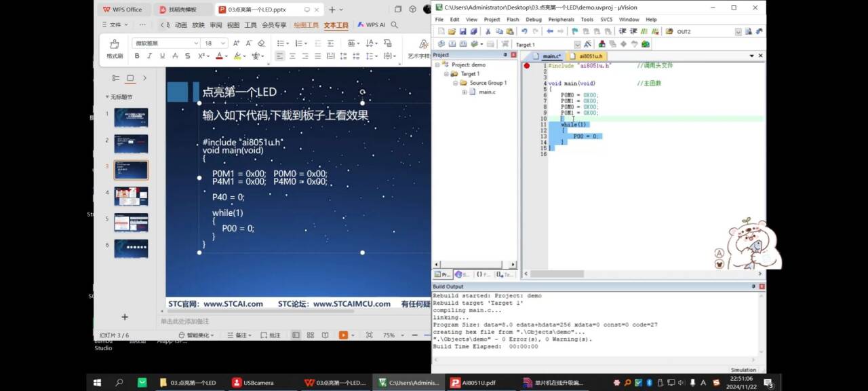Toggle underline formatting in WPS

tap(162, 56)
